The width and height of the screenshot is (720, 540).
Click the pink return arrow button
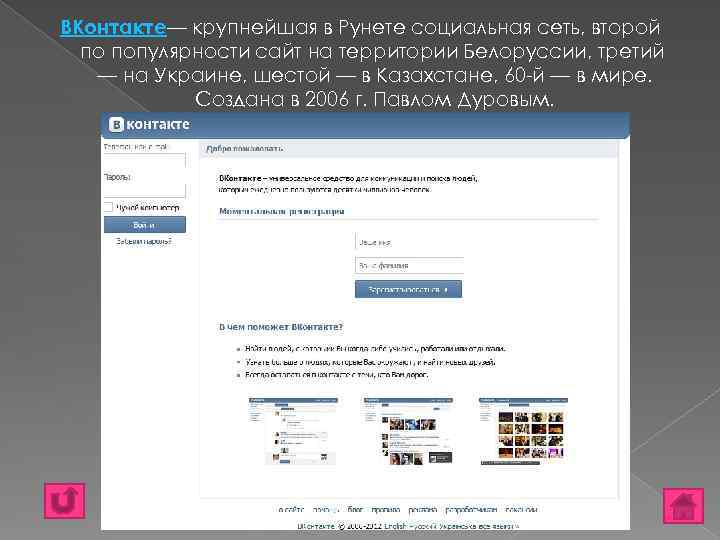[65, 501]
